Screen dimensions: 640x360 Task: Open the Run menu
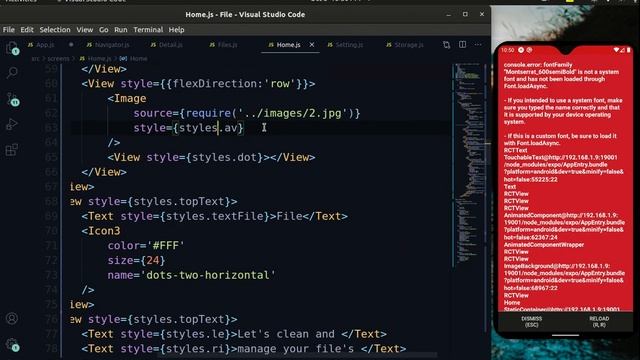point(120,30)
